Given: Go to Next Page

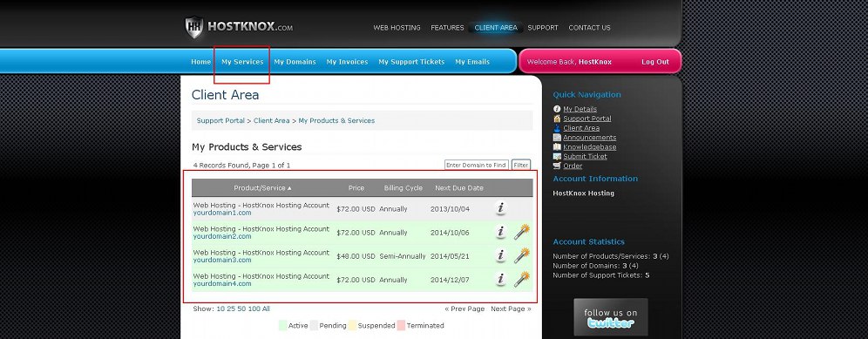Looking at the screenshot, I should click(511, 309).
